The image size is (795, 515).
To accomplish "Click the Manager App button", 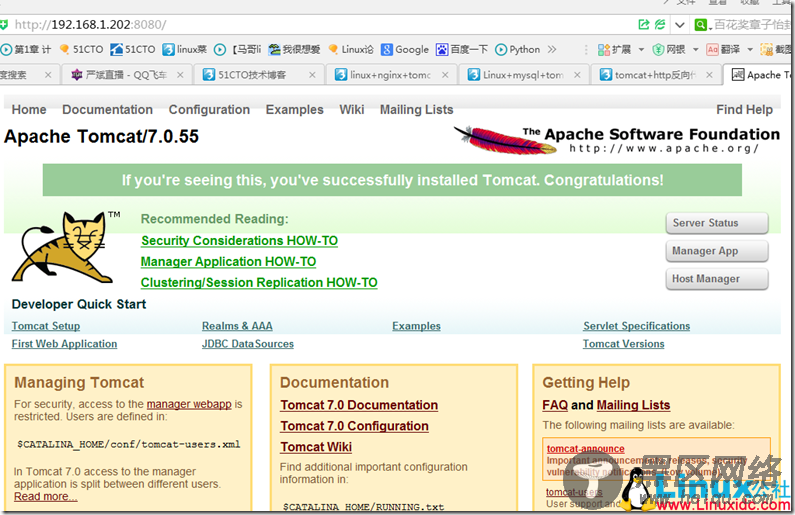I will tap(717, 251).
